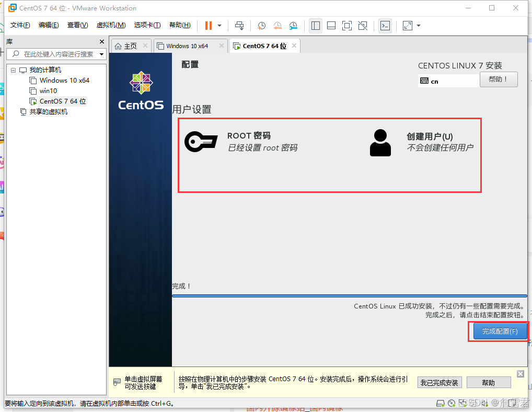Click the 我已完成安装 button
532x412 pixels.
tap(440, 383)
